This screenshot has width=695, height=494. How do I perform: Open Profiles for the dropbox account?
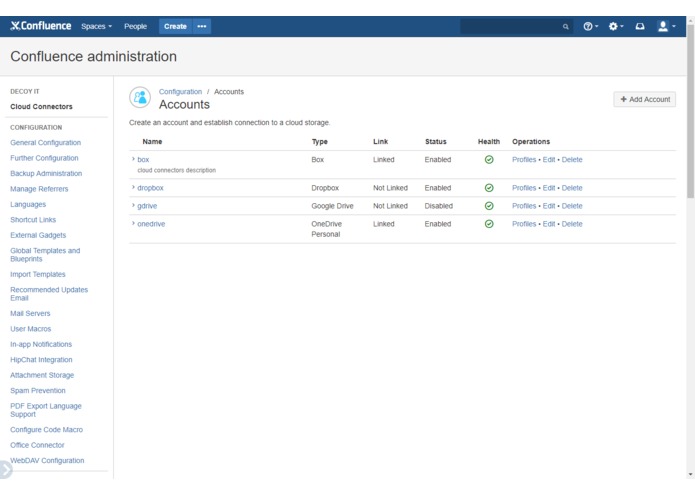(x=524, y=188)
